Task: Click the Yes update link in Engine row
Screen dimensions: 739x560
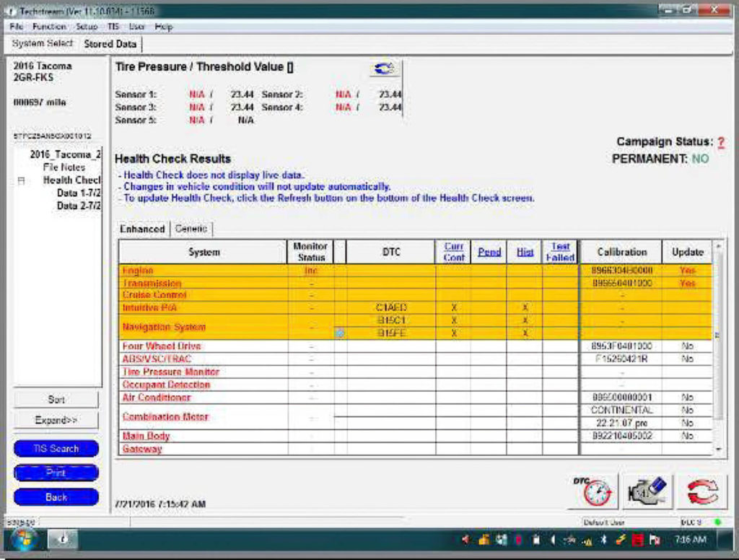Action: [687, 271]
